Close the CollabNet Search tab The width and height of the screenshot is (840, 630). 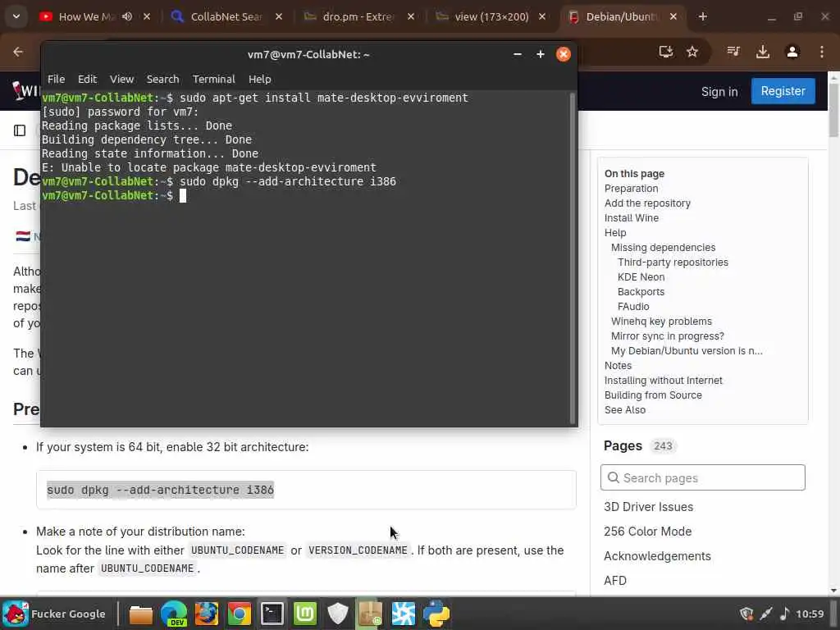click(279, 16)
